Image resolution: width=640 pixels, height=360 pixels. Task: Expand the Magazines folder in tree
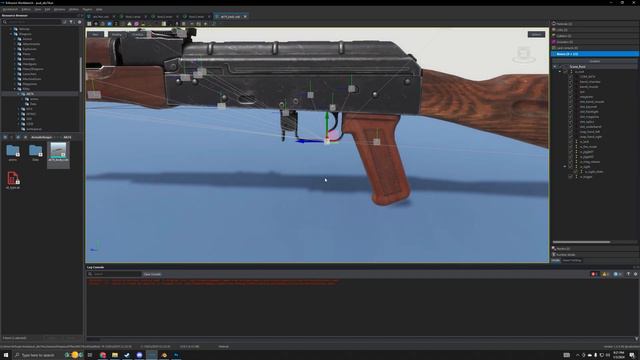coord(15,84)
